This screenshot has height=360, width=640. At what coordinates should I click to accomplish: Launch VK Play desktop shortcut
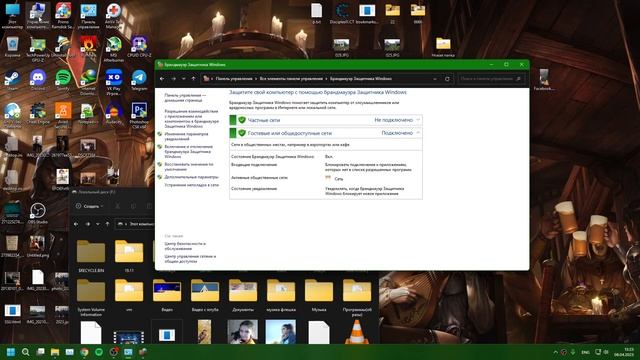[113, 82]
